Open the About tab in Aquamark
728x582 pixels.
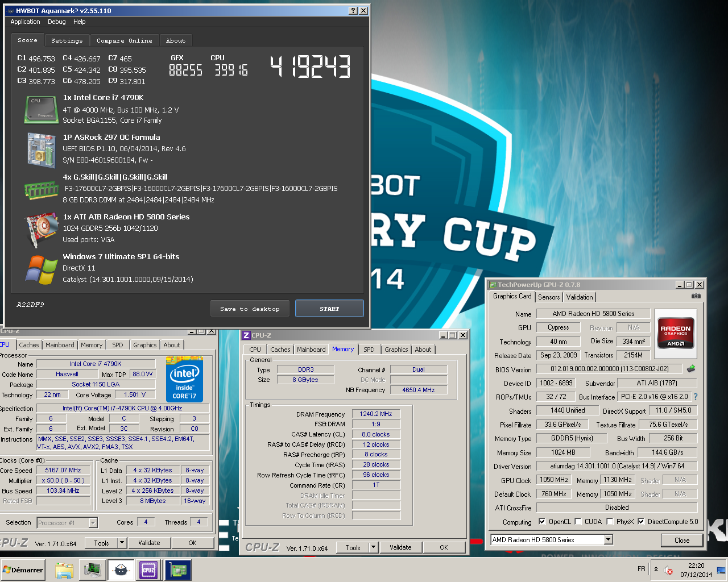click(x=176, y=40)
